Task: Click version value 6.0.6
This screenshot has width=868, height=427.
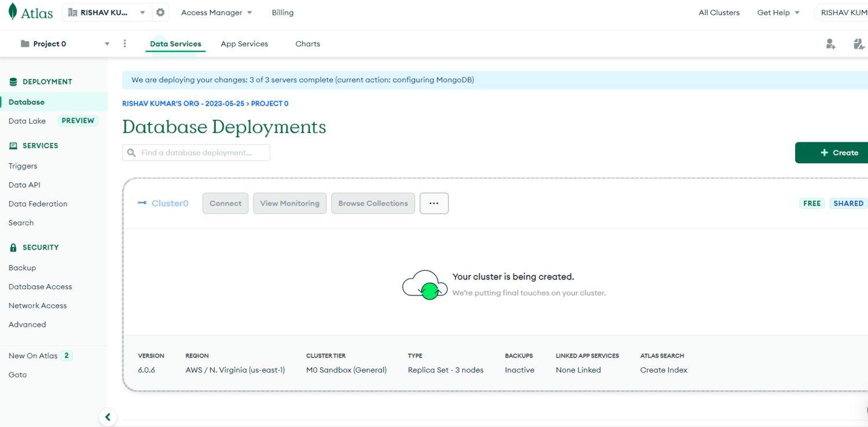Action: tap(146, 370)
